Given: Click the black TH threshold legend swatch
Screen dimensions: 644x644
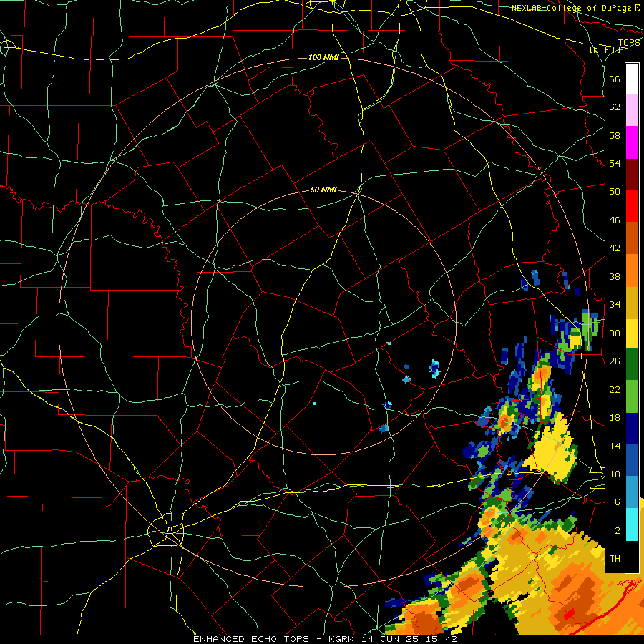Looking at the screenshot, I should point(632,557).
